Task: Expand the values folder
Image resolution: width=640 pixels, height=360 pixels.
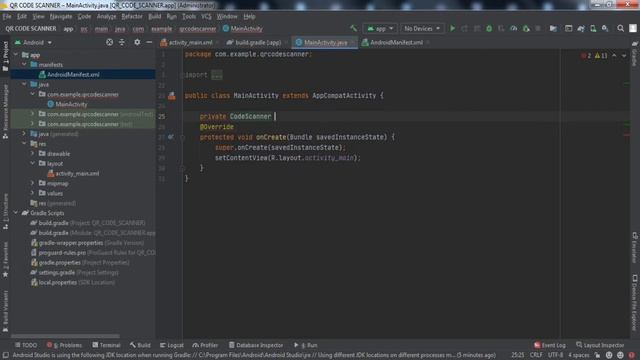Action: click(33, 193)
